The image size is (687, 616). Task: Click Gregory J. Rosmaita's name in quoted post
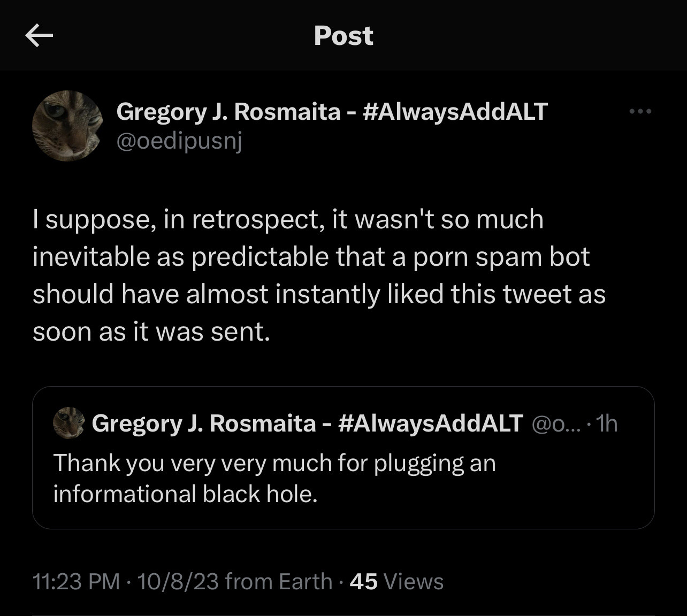click(204, 423)
